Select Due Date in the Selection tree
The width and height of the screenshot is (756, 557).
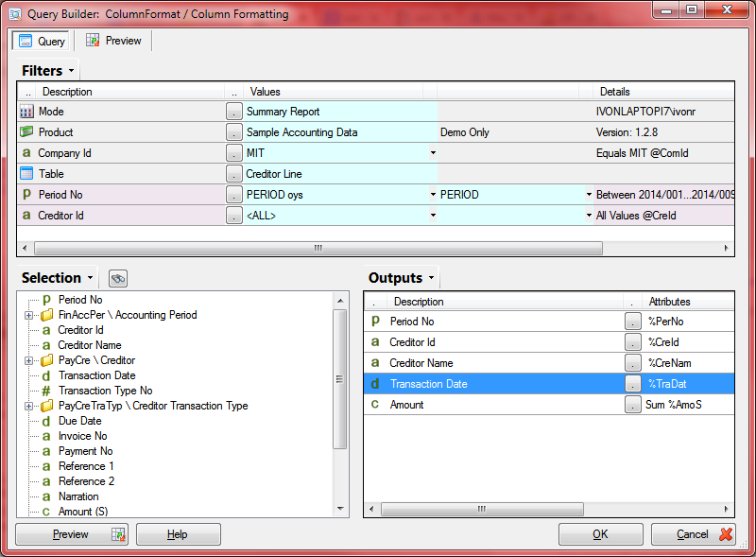(80, 421)
